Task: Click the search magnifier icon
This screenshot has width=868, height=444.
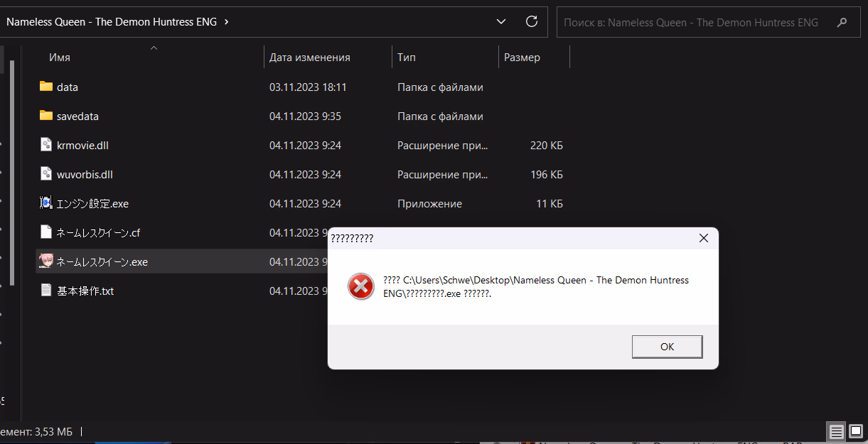Action: tap(842, 22)
